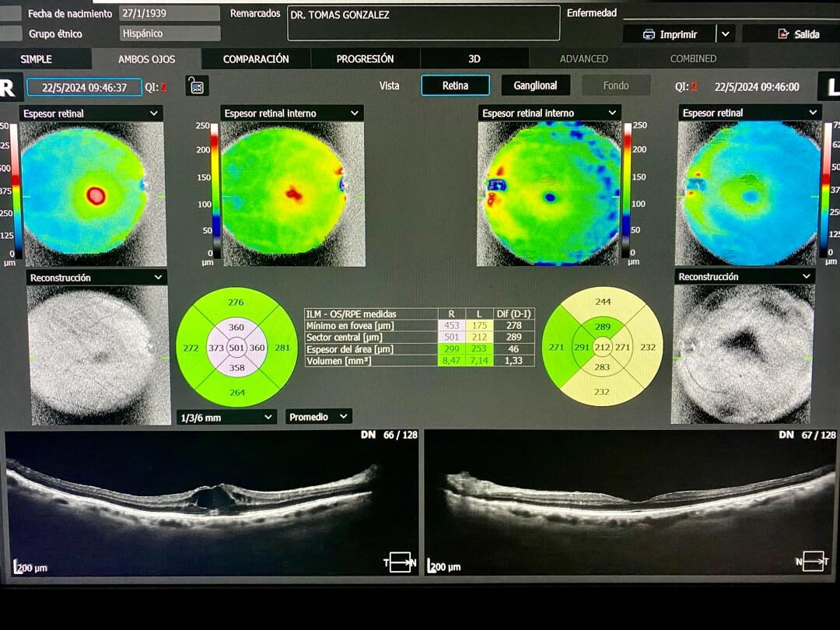
Task: Select the Fondo view button
Action: click(616, 86)
